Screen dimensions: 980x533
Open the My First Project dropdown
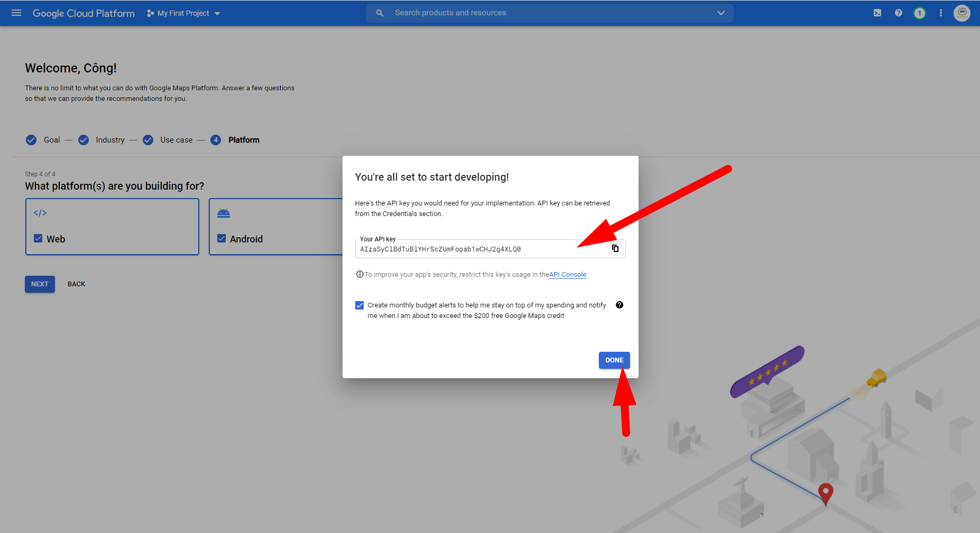(x=183, y=13)
